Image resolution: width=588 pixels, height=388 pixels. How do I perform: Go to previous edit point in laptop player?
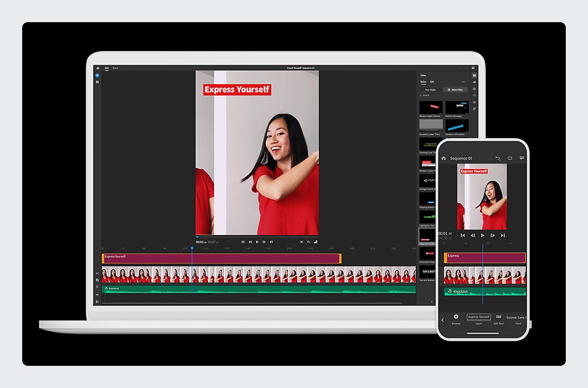pyautogui.click(x=243, y=242)
